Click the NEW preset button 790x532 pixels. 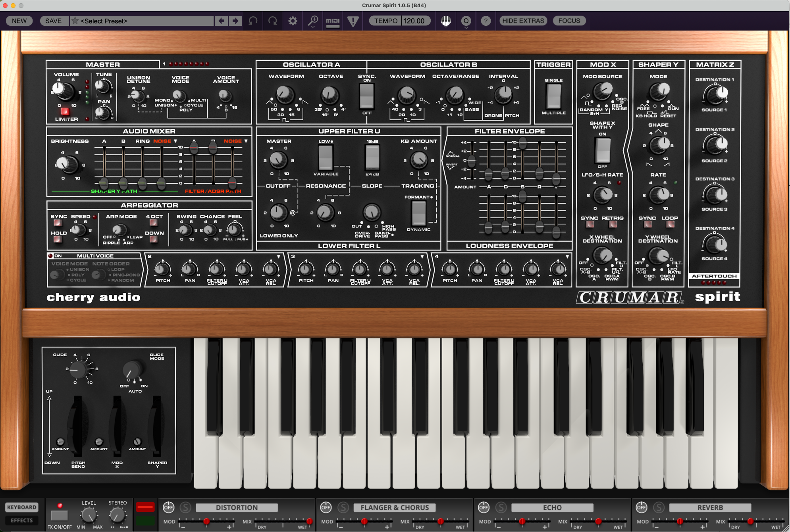[19, 21]
